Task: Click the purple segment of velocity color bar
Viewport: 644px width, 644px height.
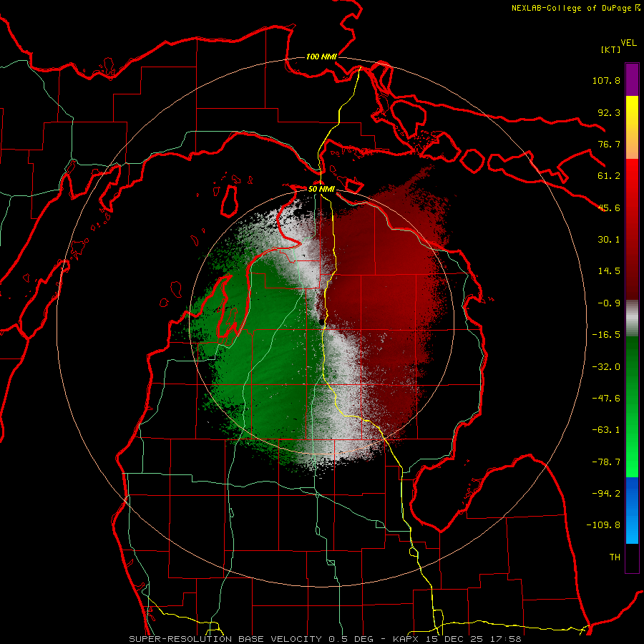Action: pos(632,79)
